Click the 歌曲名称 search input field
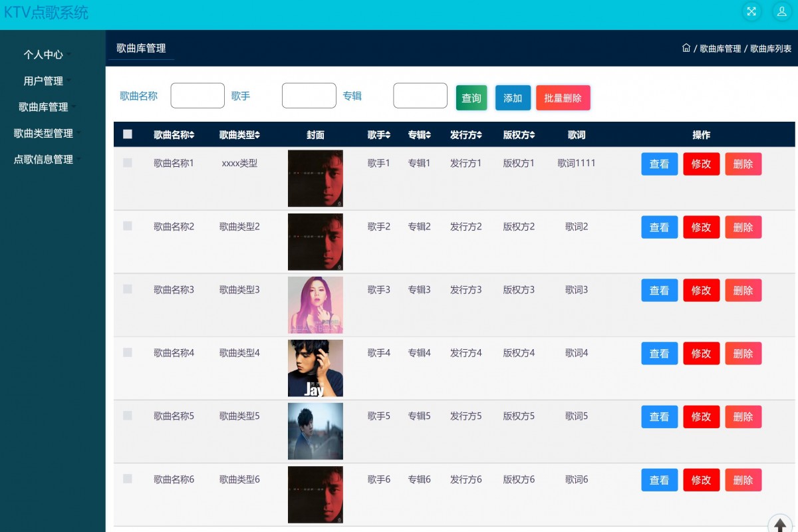798x532 pixels. (x=198, y=96)
